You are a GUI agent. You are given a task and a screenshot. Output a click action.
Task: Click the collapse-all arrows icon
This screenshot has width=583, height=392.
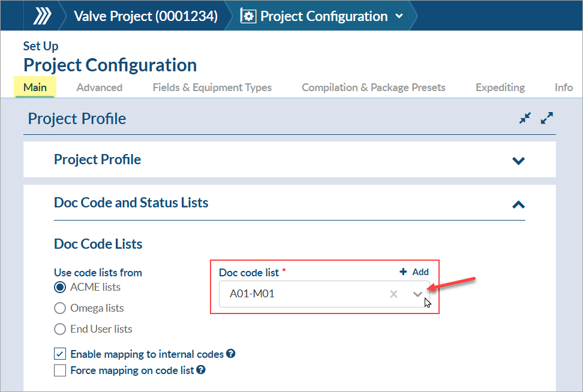(x=525, y=119)
